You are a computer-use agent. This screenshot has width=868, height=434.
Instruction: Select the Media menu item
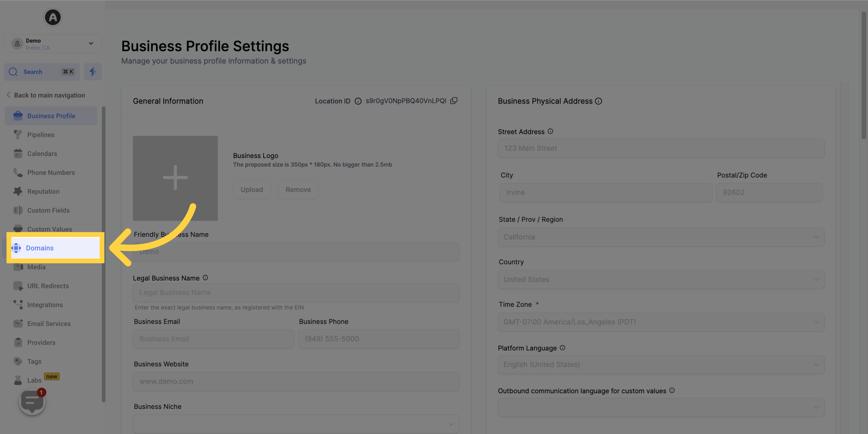36,267
